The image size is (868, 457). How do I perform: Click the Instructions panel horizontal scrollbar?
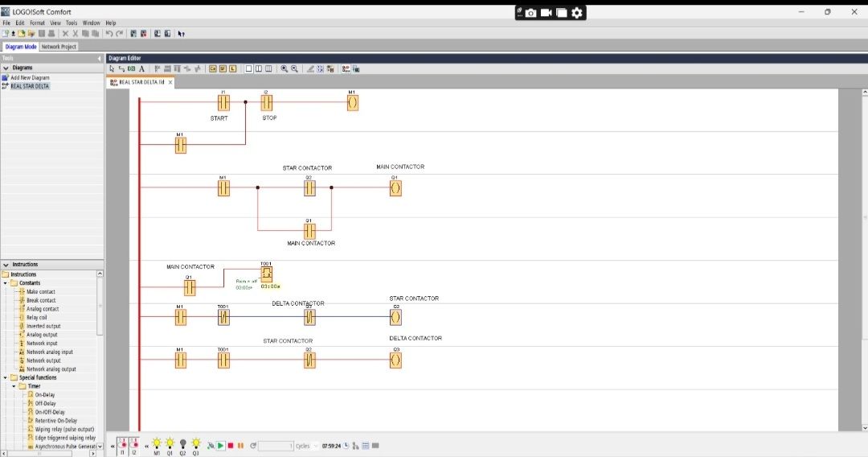(x=39, y=454)
